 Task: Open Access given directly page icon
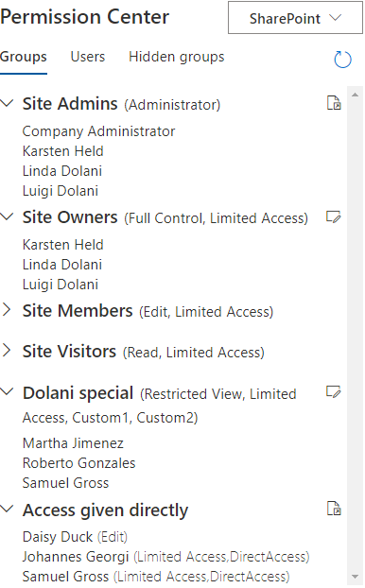click(x=334, y=509)
